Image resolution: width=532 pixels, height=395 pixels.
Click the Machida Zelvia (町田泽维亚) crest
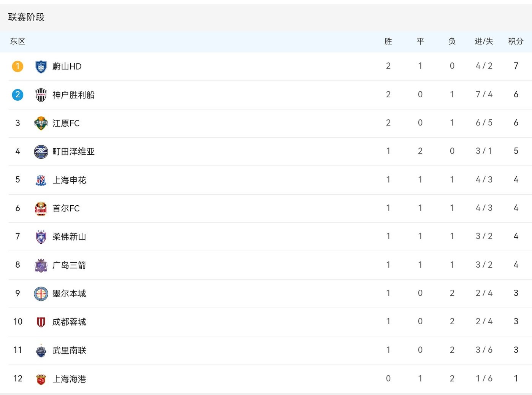pyautogui.click(x=41, y=152)
